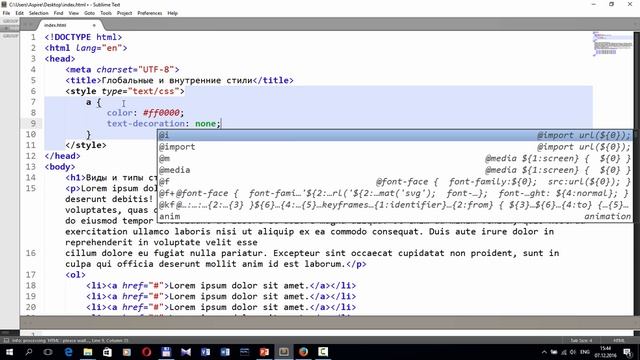
Task: Open the taskbar clock and date
Action: tap(606, 352)
